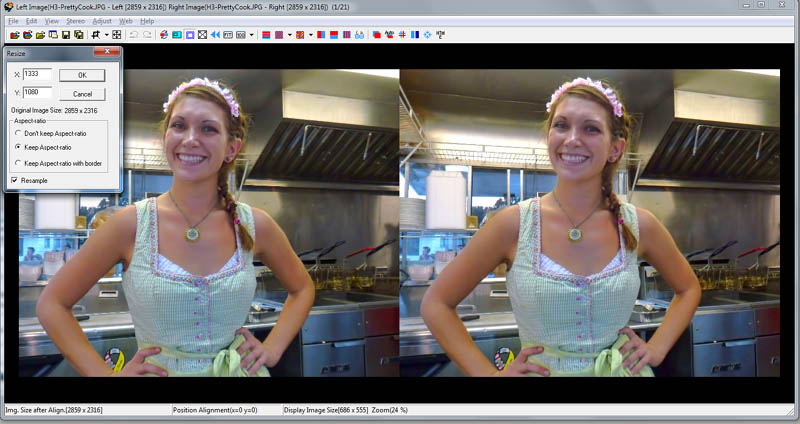Click the Y height input field
Screen dimensions: 800x424
37,93
